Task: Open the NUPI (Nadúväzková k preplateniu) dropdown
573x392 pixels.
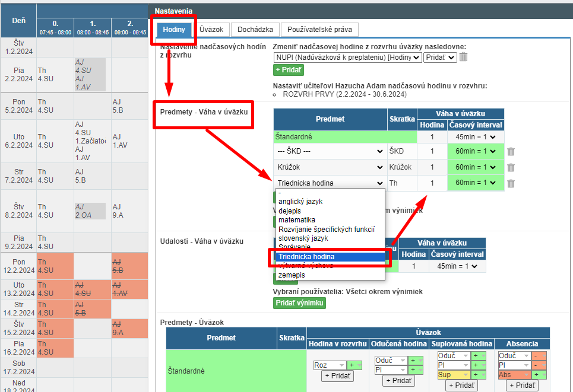Action: tap(347, 58)
